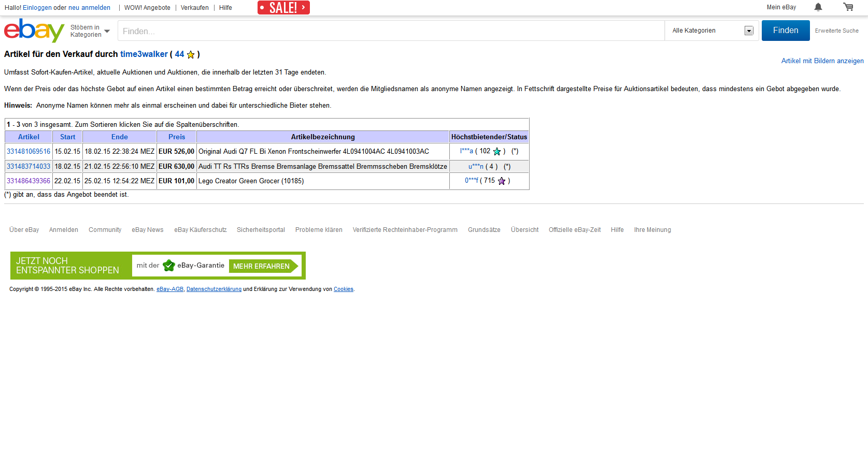Sort table by Start column
The image size is (868, 468).
pyautogui.click(x=67, y=137)
